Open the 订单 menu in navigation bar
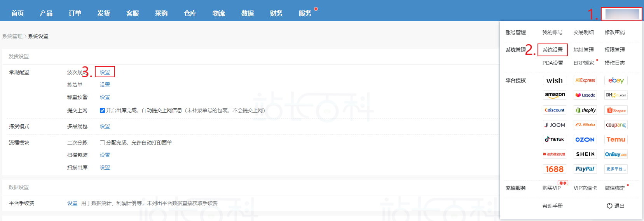This screenshot has width=644, height=221. 75,13
